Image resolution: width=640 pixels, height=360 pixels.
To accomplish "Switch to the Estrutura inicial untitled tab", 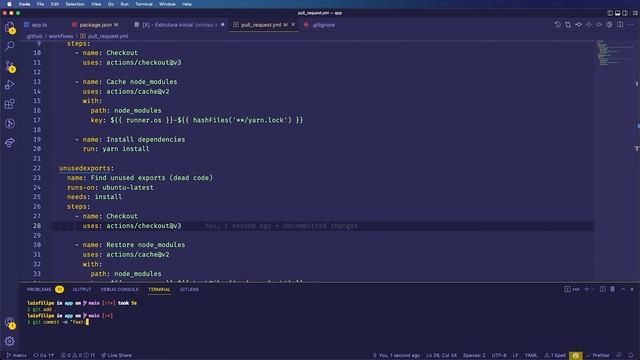I will (x=179, y=25).
